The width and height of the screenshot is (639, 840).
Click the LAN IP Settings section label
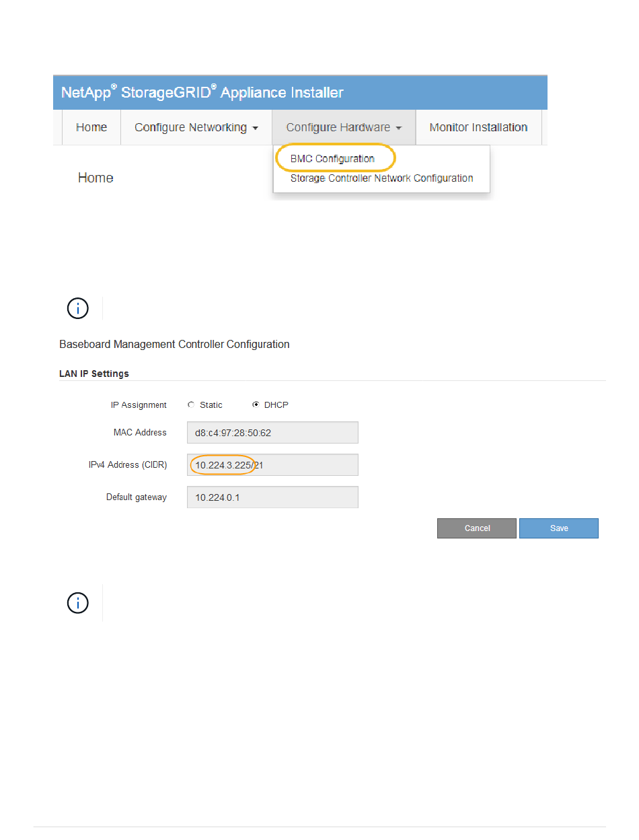click(94, 374)
